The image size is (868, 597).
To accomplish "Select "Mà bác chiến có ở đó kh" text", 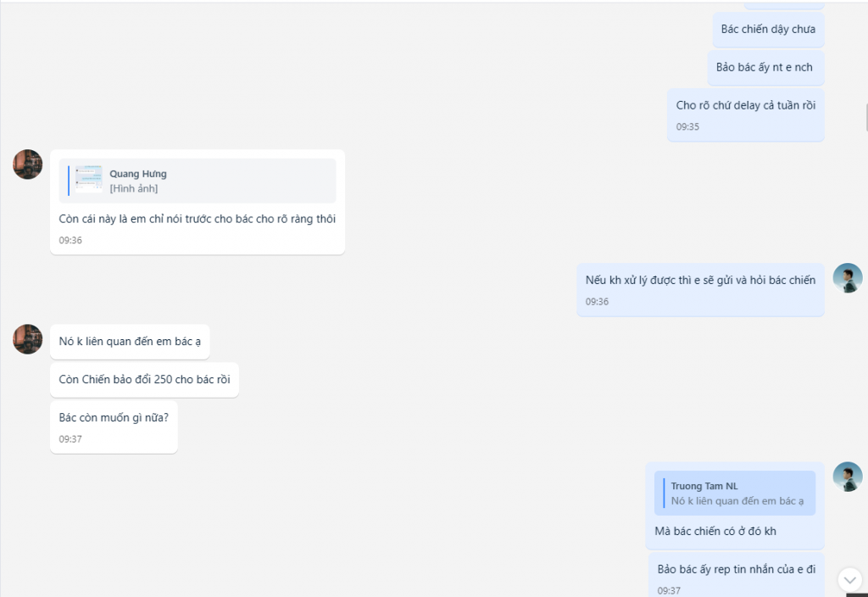I will (715, 532).
